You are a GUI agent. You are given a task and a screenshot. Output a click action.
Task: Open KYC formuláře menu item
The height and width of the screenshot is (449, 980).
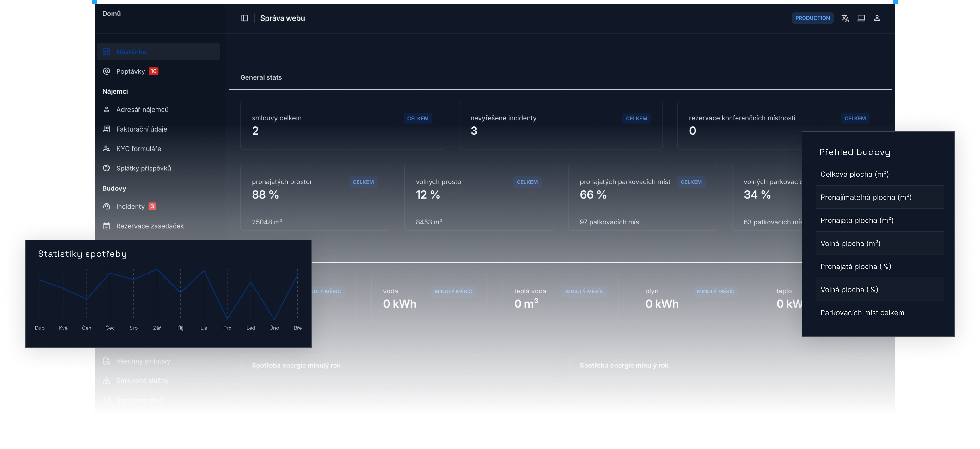click(138, 149)
